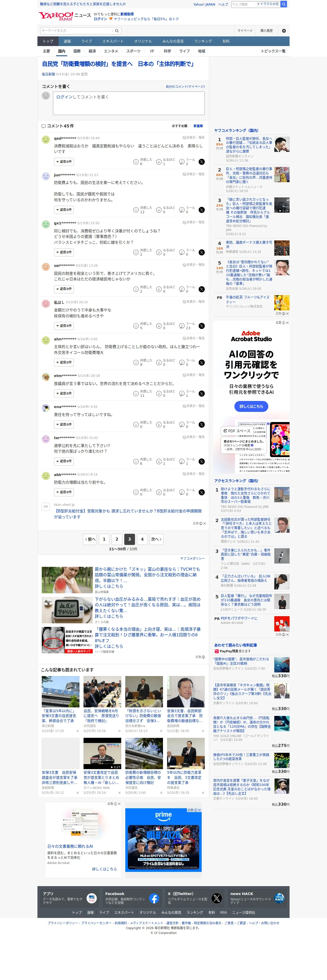Report ena's comment via 非表示・報告
The width and height of the screenshot is (327, 980).
[193, 406]
